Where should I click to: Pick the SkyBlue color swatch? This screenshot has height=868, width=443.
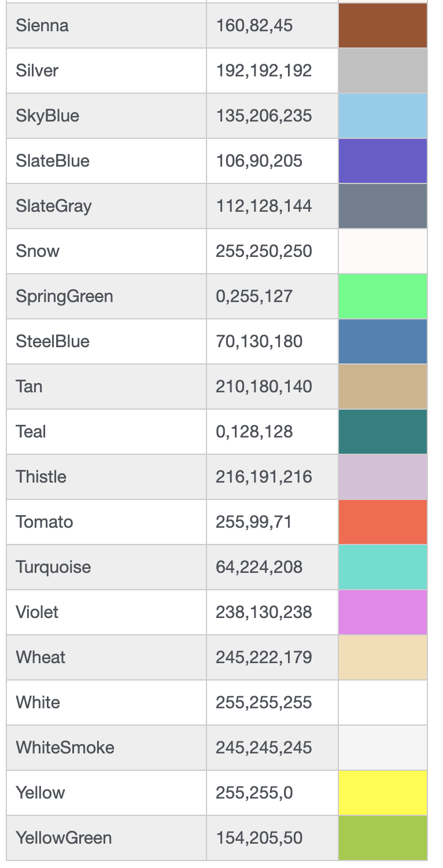click(x=382, y=116)
